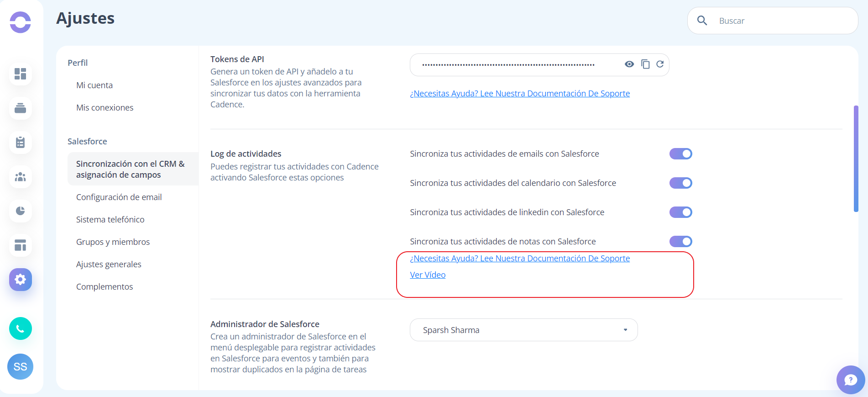The image size is (868, 397).
Task: Open the SS user avatar
Action: 21,366
